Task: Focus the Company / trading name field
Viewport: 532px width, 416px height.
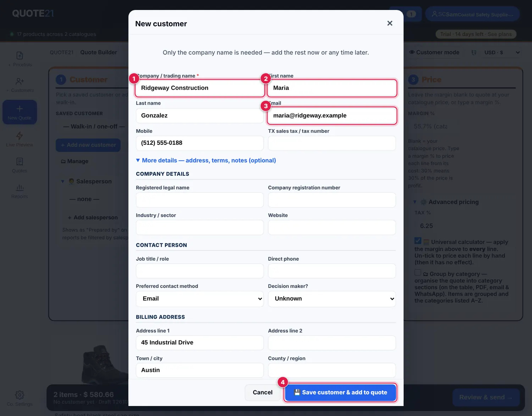Action: pos(200,88)
